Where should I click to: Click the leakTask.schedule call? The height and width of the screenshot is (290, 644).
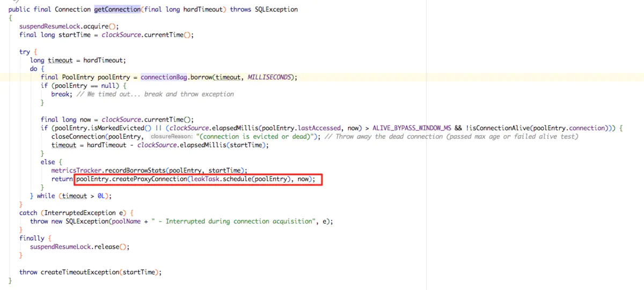(220, 179)
